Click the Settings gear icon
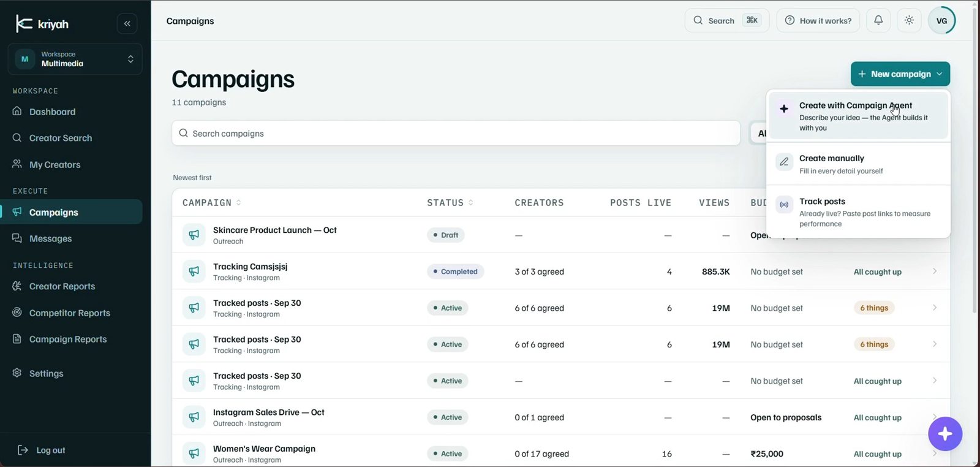This screenshot has width=980, height=467. (17, 373)
